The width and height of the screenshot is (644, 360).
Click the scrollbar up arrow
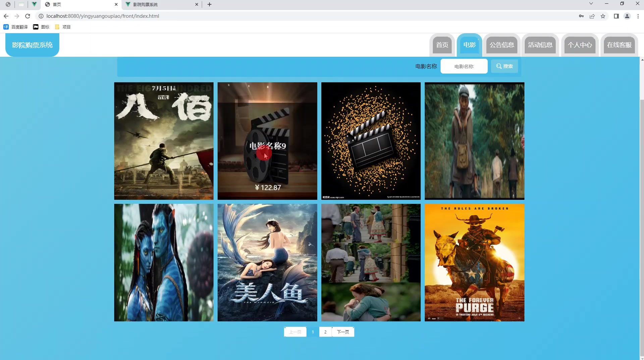642,60
